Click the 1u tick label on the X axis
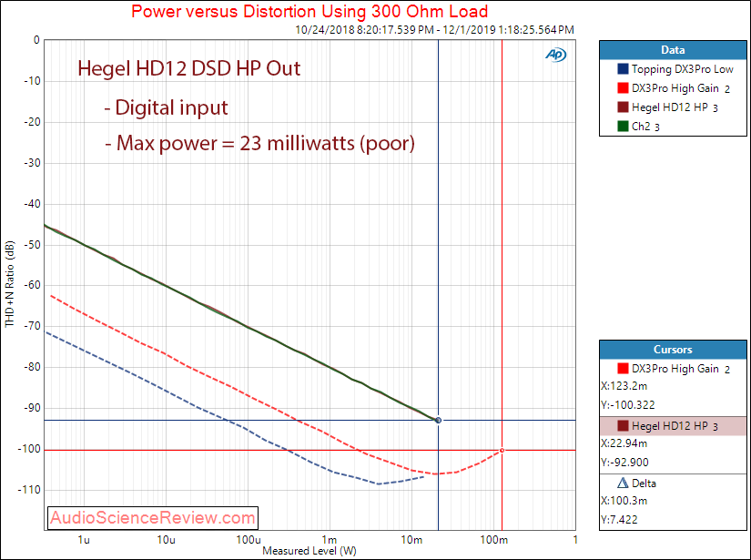The image size is (751, 560). (84, 540)
